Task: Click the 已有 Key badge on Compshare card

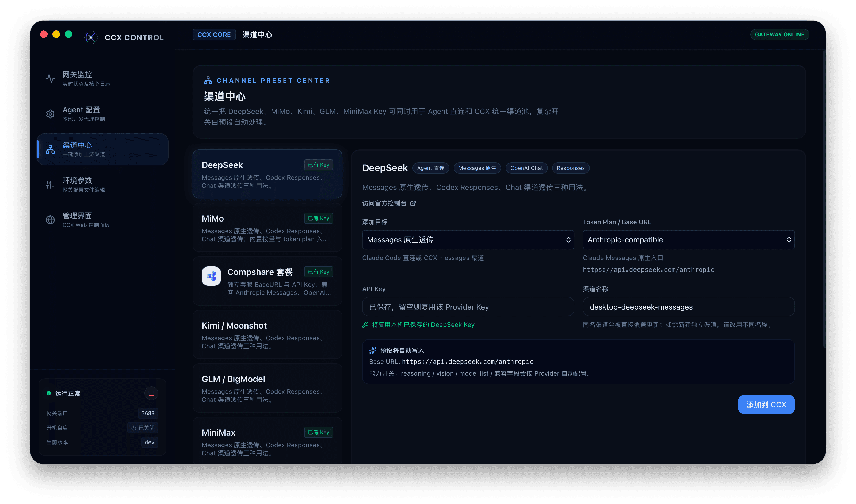Action: point(319,272)
